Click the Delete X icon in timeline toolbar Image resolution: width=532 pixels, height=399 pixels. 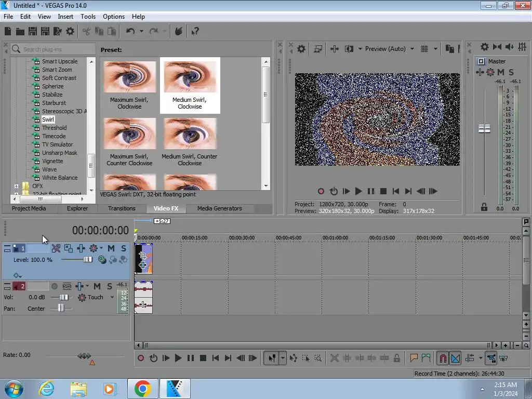click(334, 358)
